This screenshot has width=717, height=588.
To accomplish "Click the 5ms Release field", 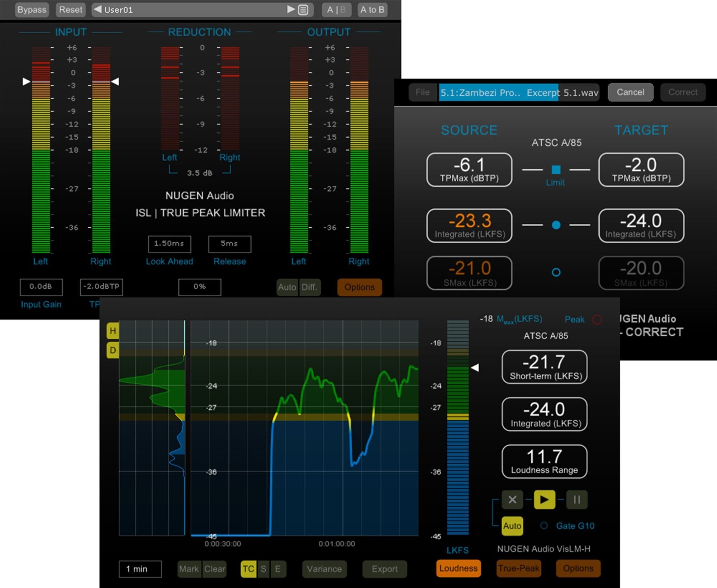I will pyautogui.click(x=229, y=244).
